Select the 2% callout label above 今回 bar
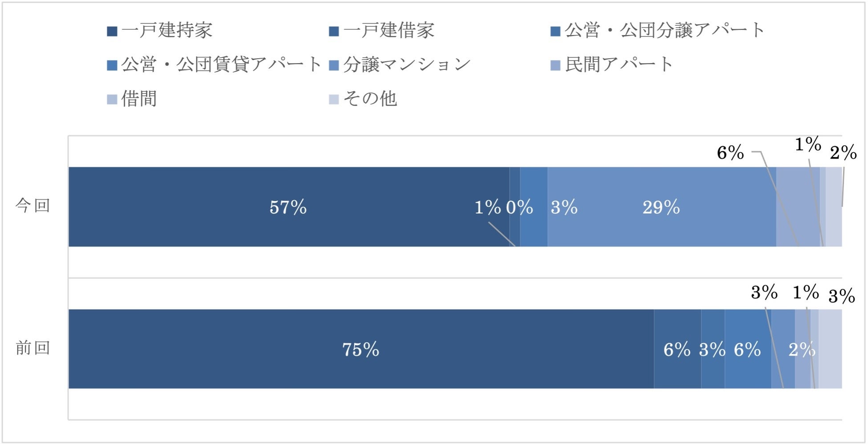868x446 pixels. click(843, 153)
